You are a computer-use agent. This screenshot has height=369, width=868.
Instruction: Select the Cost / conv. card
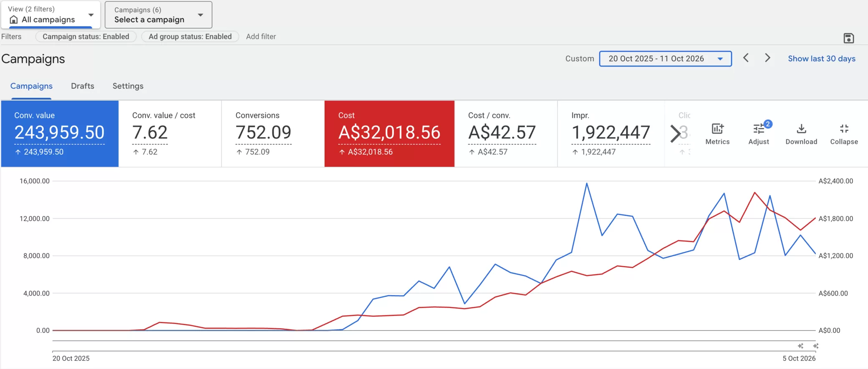506,133
